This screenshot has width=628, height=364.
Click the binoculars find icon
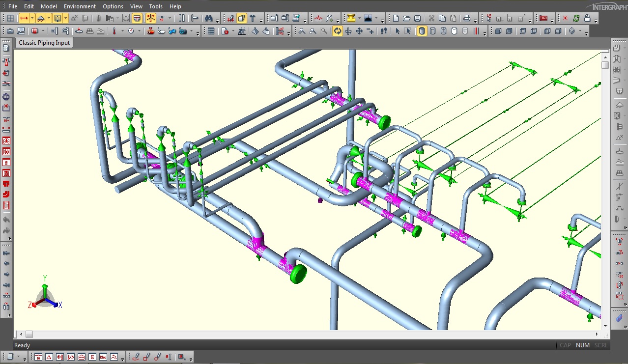(208, 19)
